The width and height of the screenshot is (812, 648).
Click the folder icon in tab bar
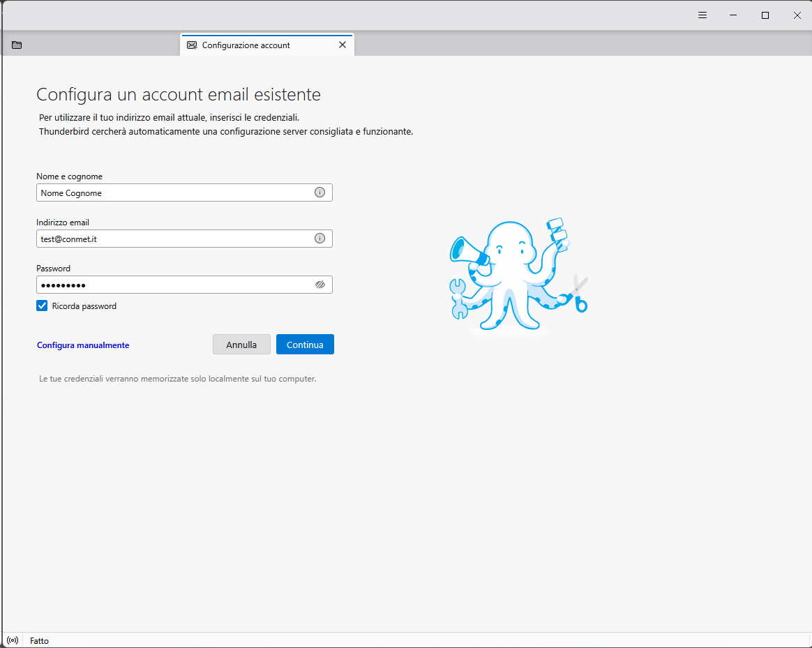point(17,45)
